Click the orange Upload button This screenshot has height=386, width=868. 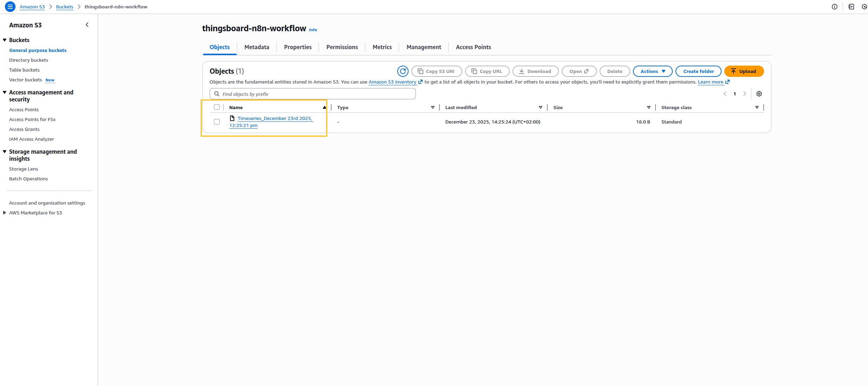(744, 71)
